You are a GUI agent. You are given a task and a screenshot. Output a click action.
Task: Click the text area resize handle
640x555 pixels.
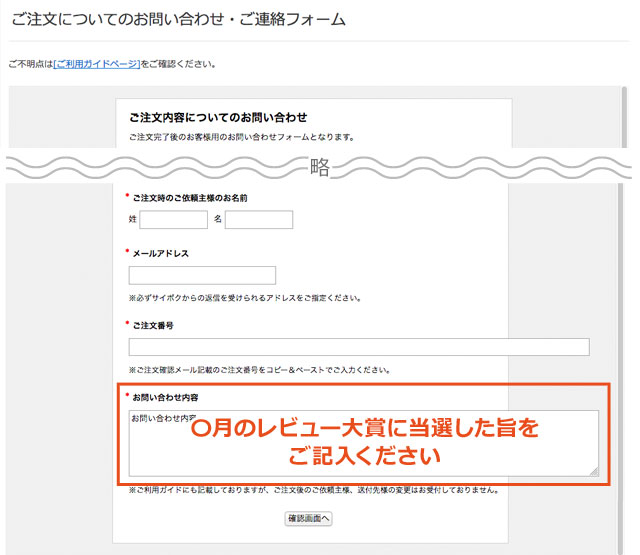594,471
